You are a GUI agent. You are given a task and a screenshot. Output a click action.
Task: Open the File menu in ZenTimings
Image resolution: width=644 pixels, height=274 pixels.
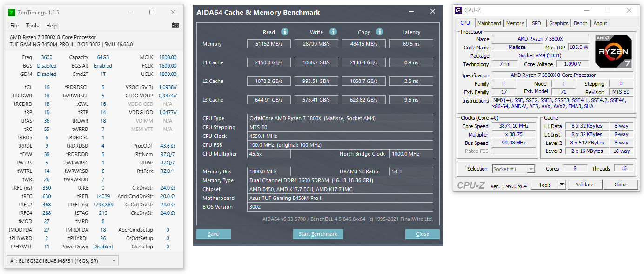[14, 26]
